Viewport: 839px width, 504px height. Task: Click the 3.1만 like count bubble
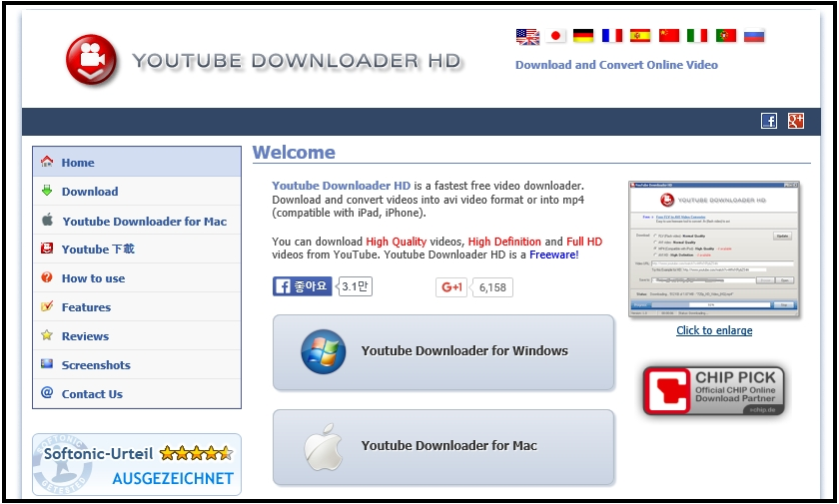(x=355, y=286)
